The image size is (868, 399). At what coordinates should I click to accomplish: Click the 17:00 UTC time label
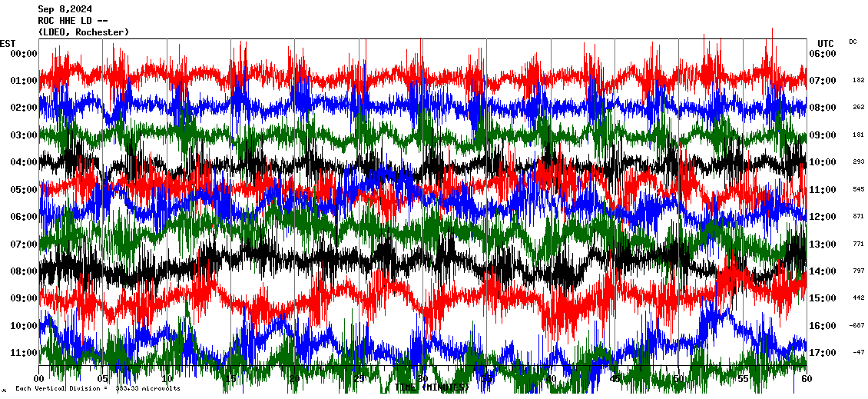pyautogui.click(x=823, y=353)
